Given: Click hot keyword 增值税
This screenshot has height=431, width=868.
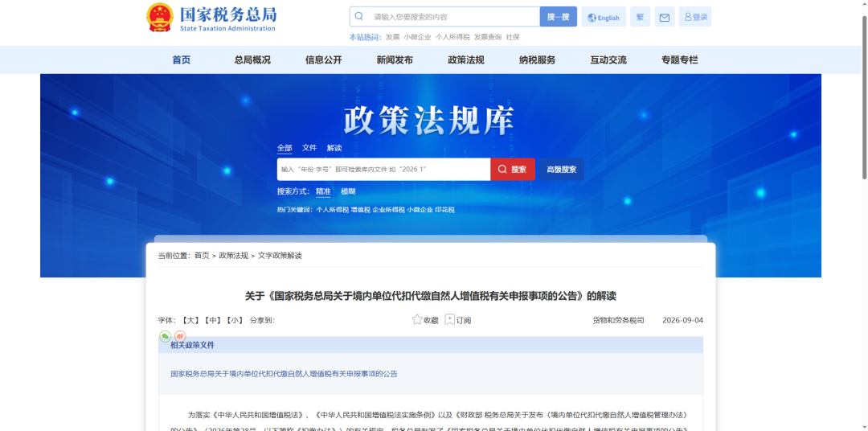Looking at the screenshot, I should pyautogui.click(x=360, y=210).
